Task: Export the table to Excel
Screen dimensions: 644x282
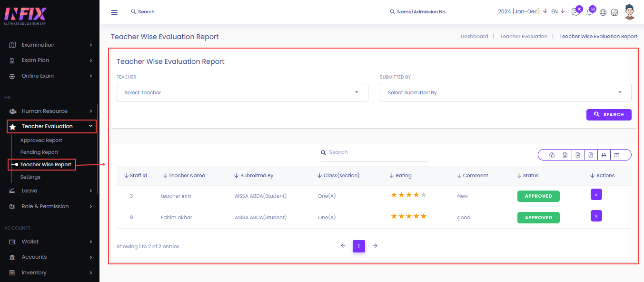Action: pos(565,155)
